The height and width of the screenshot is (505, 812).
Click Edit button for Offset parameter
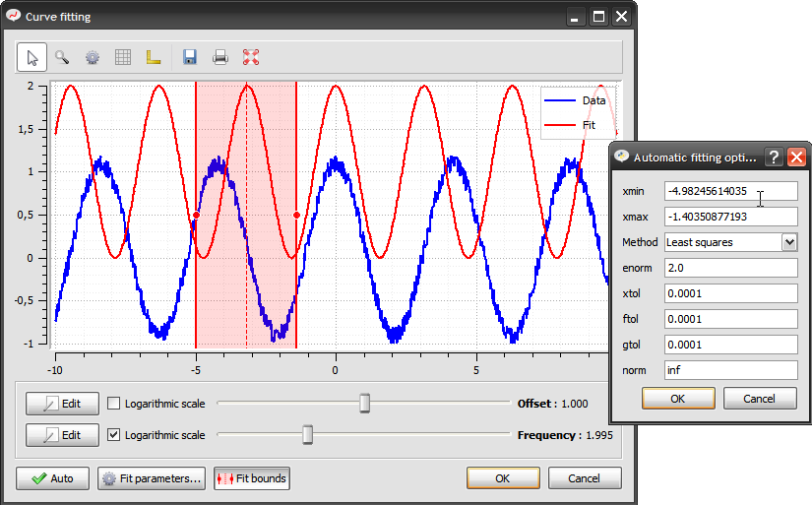click(x=63, y=404)
